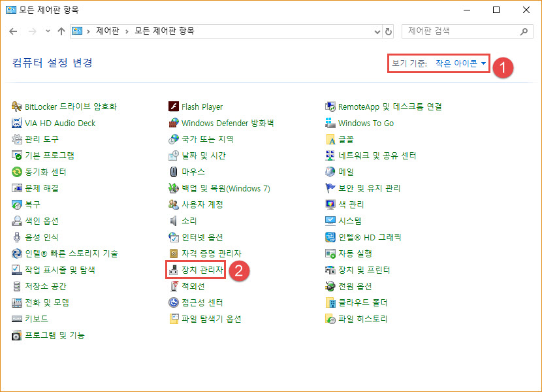542x392 pixels.
Task: Click the 전원 옵션 icon
Action: click(330, 286)
